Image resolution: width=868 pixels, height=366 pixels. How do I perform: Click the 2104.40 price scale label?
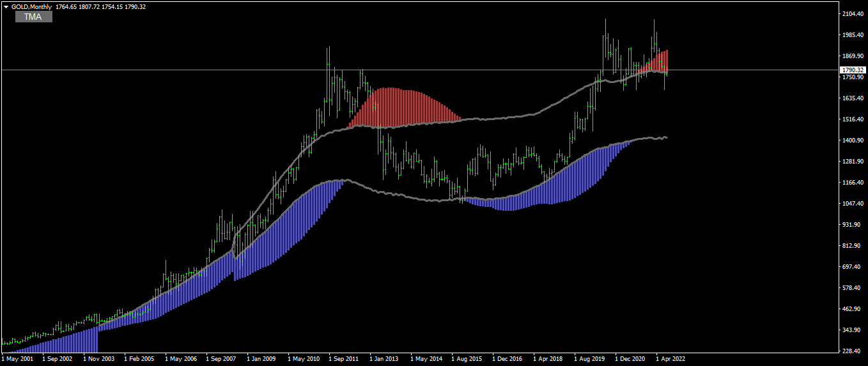[853, 14]
